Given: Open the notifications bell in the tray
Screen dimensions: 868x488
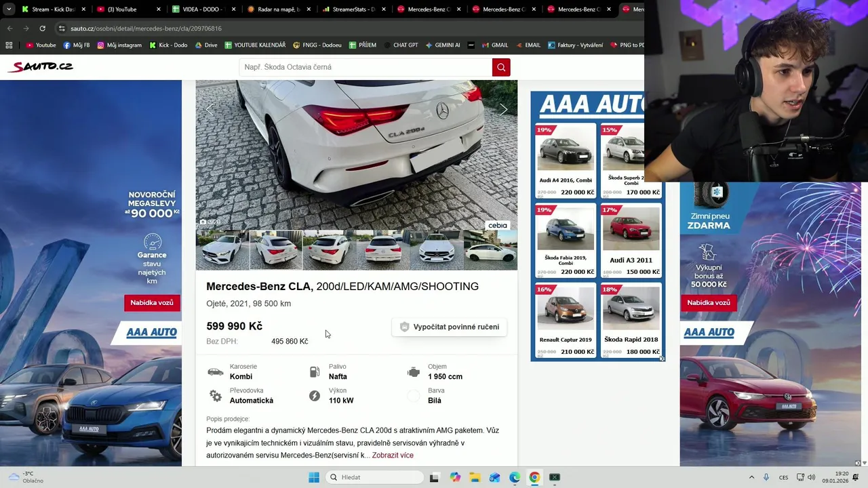Looking at the screenshot, I should click(x=856, y=477).
